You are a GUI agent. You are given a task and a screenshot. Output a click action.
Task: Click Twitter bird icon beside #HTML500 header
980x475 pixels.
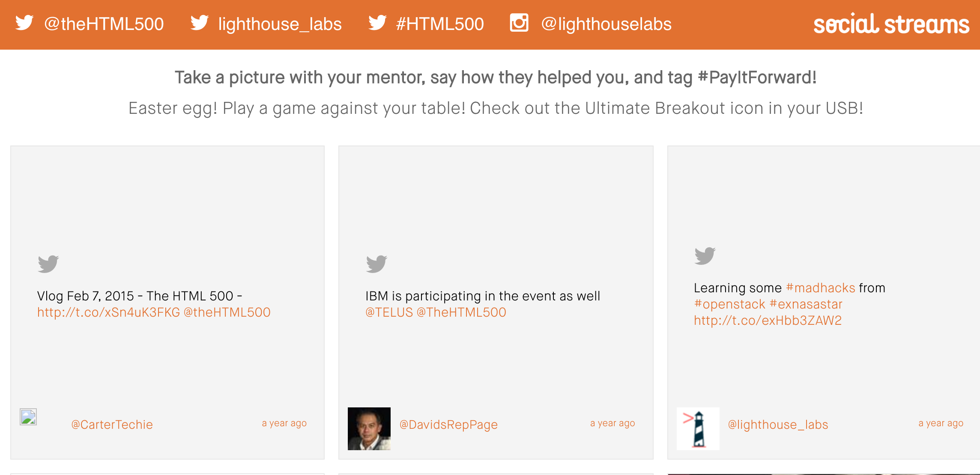pos(377,23)
